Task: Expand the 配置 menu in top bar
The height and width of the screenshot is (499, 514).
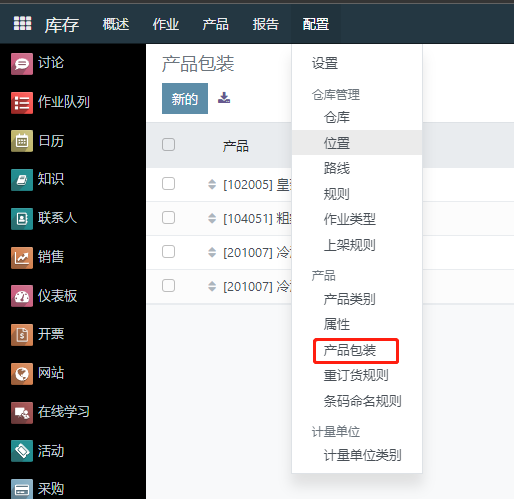Action: click(x=316, y=24)
